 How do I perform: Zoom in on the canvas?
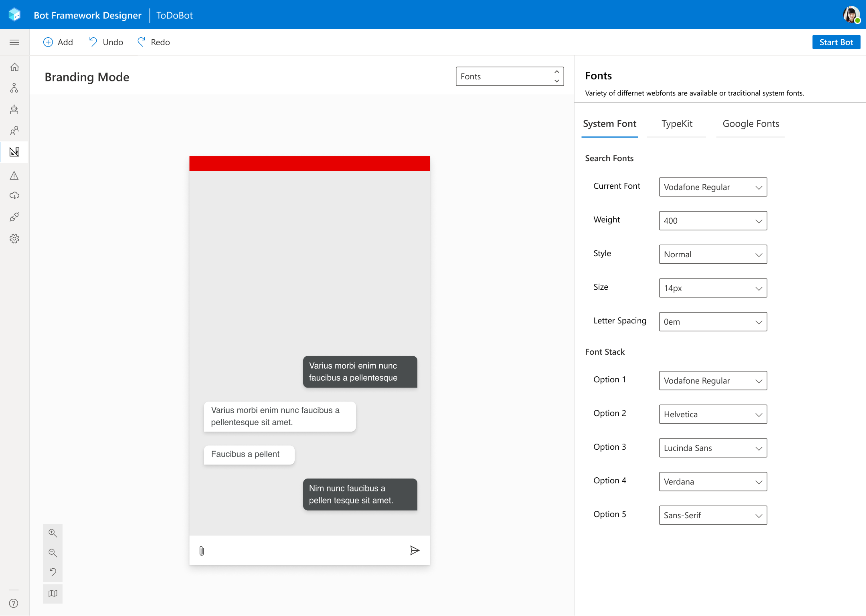tap(53, 533)
